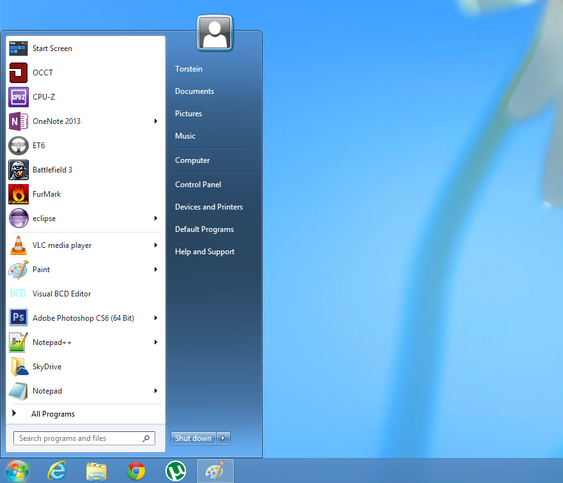Viewport: 563px width, 483px height.
Task: Select the 'CPU-Z' program label
Action: 44,97
